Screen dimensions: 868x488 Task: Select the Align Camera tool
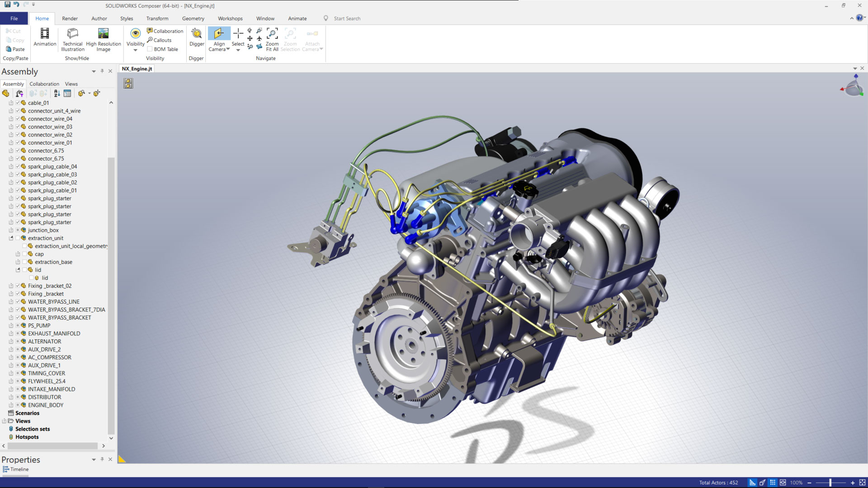coord(218,38)
